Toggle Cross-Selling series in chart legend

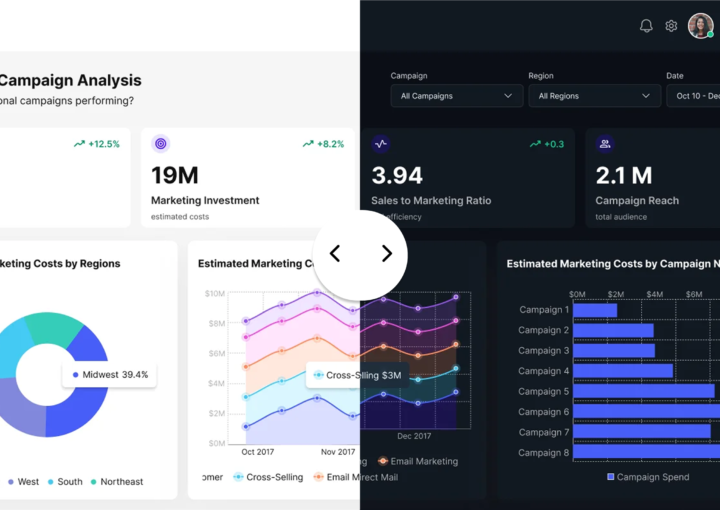[268, 478]
